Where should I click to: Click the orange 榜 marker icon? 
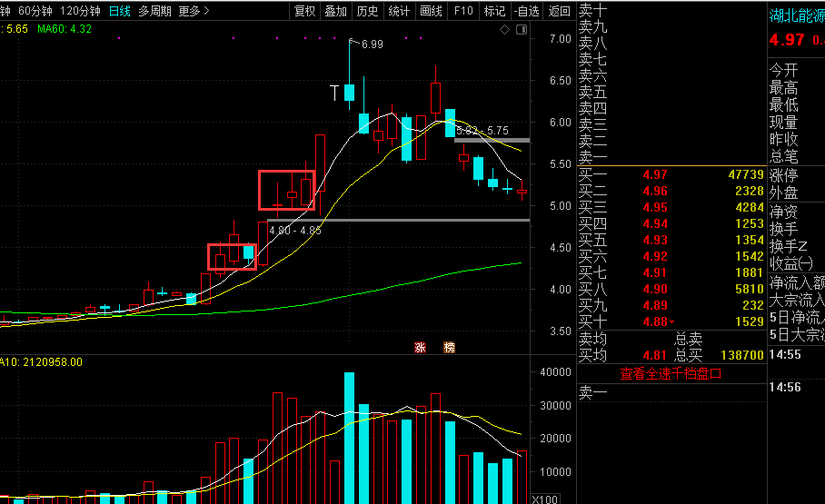[449, 347]
